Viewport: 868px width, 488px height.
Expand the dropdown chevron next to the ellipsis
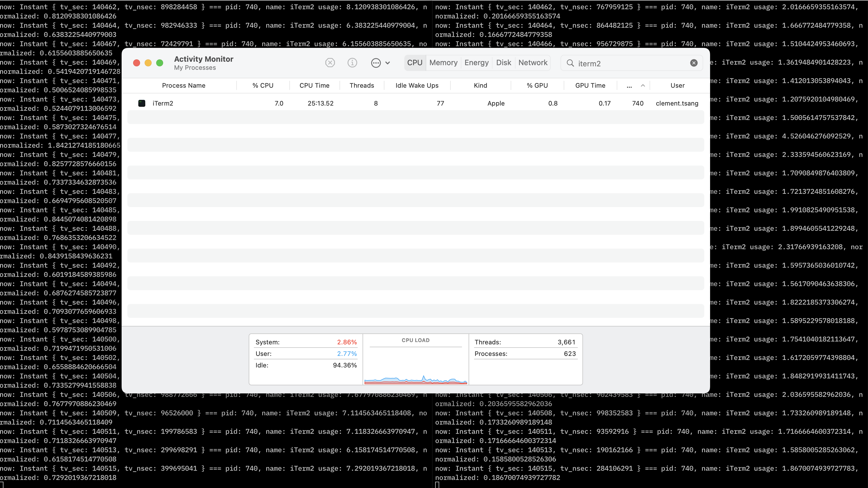(388, 63)
